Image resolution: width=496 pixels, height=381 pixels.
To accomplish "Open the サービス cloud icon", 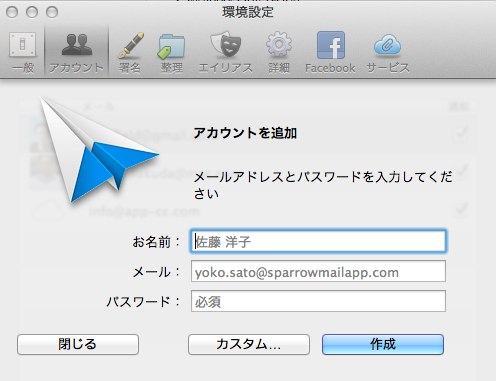I will pyautogui.click(x=387, y=45).
